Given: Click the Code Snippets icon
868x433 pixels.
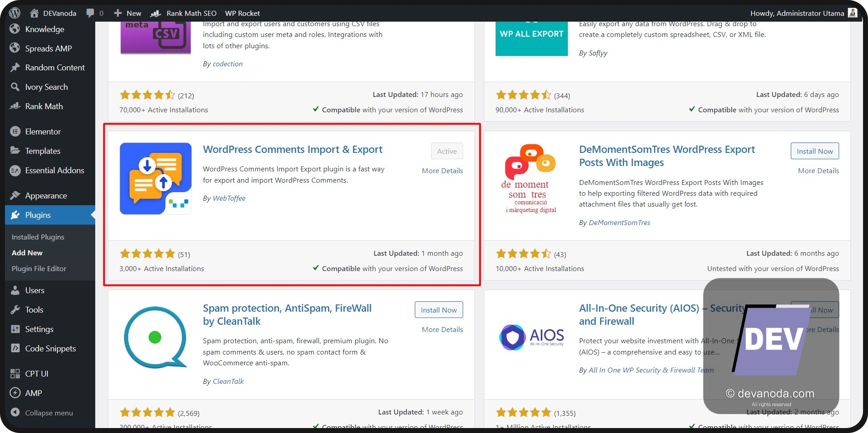Looking at the screenshot, I should [15, 348].
